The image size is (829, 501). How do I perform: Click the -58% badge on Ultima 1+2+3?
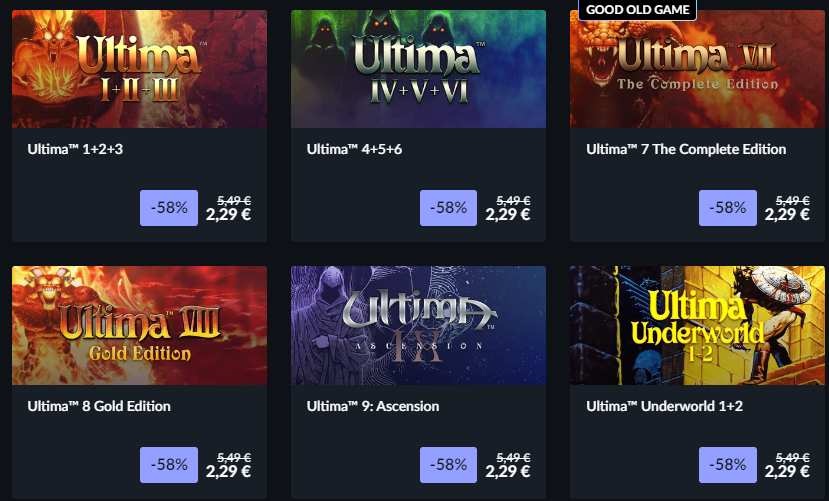pos(169,208)
